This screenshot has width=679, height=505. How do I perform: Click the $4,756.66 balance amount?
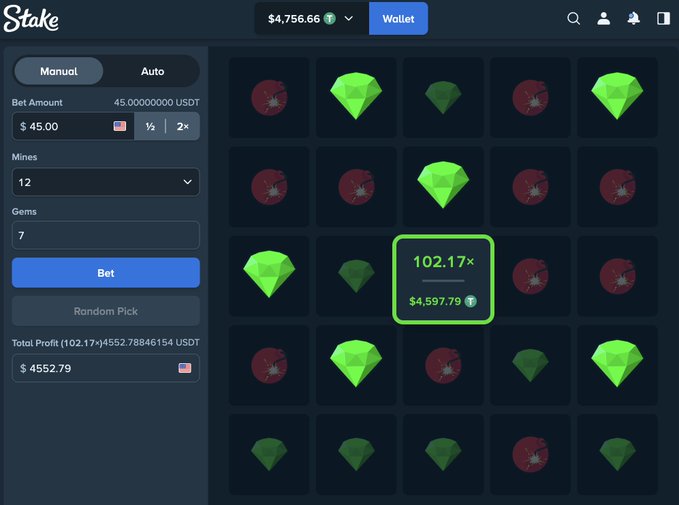coord(294,19)
